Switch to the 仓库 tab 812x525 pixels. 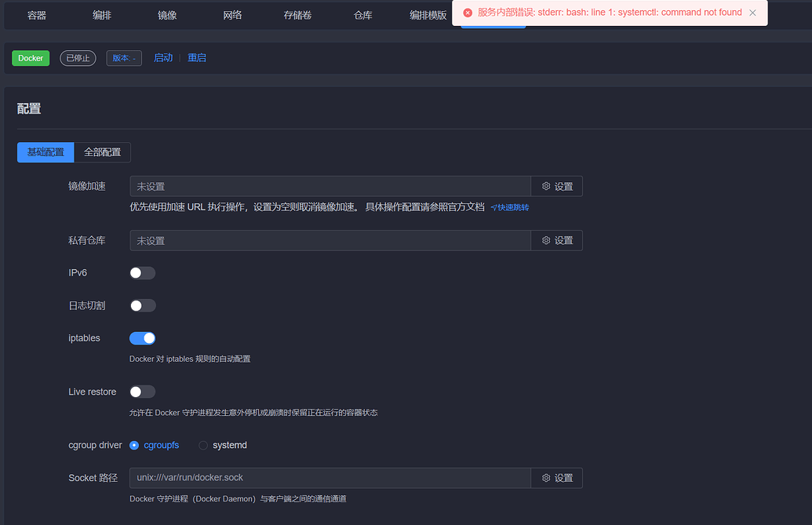coord(363,16)
